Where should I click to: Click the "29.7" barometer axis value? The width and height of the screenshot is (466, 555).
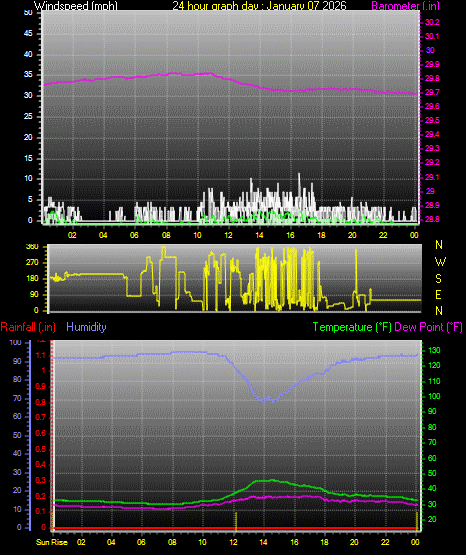432,92
